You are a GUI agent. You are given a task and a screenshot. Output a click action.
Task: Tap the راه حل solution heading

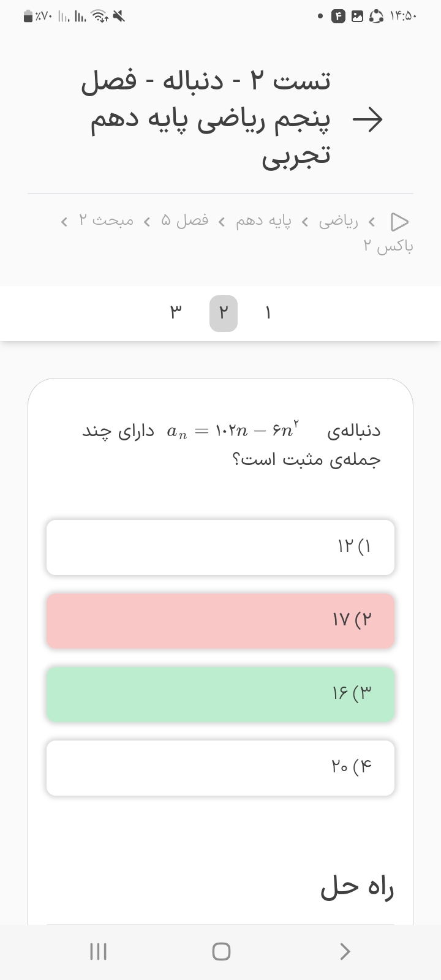coord(357,887)
